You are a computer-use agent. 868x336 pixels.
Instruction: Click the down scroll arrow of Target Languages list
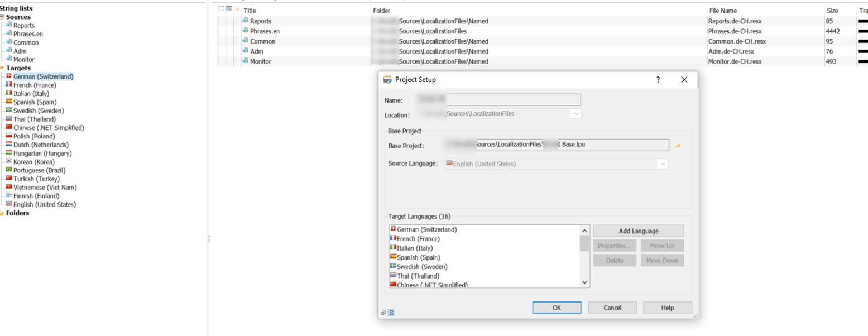(x=584, y=283)
